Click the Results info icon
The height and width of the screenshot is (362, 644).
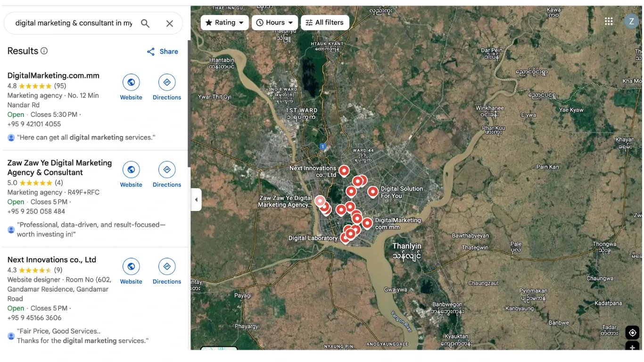(44, 51)
